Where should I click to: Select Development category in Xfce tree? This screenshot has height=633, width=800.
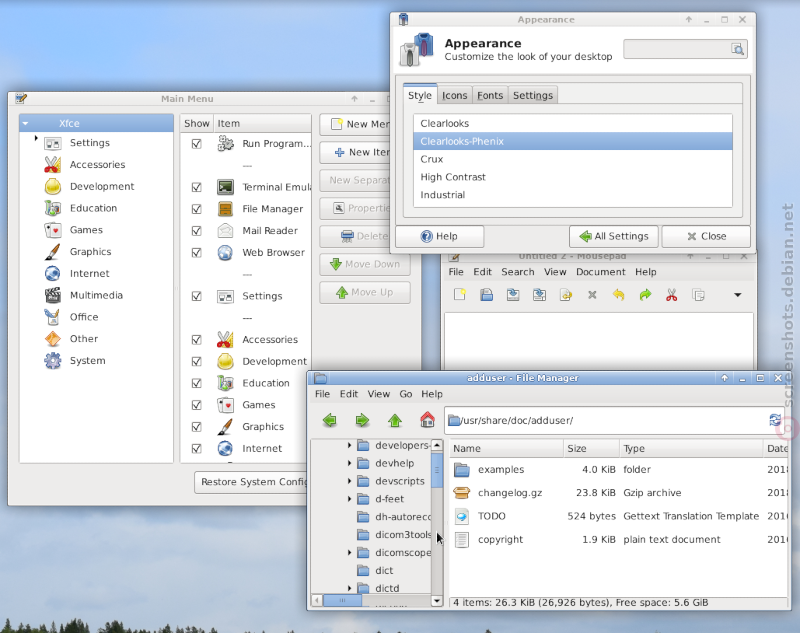102,186
